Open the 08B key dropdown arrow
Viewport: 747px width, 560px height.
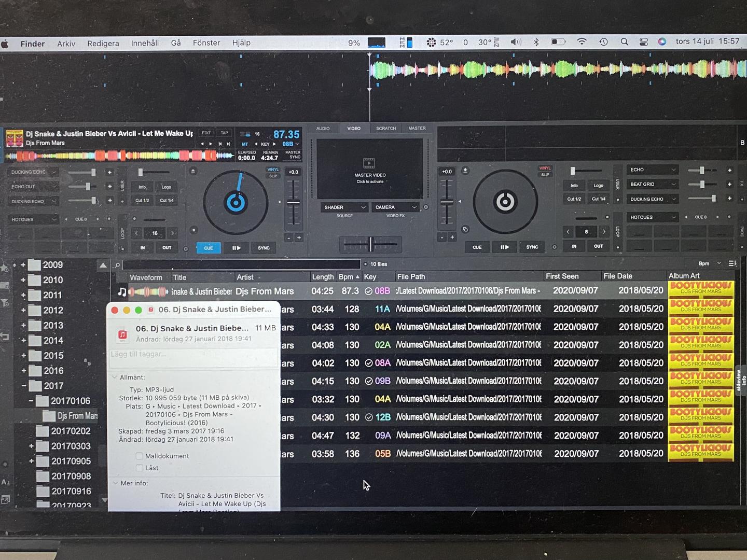(297, 144)
